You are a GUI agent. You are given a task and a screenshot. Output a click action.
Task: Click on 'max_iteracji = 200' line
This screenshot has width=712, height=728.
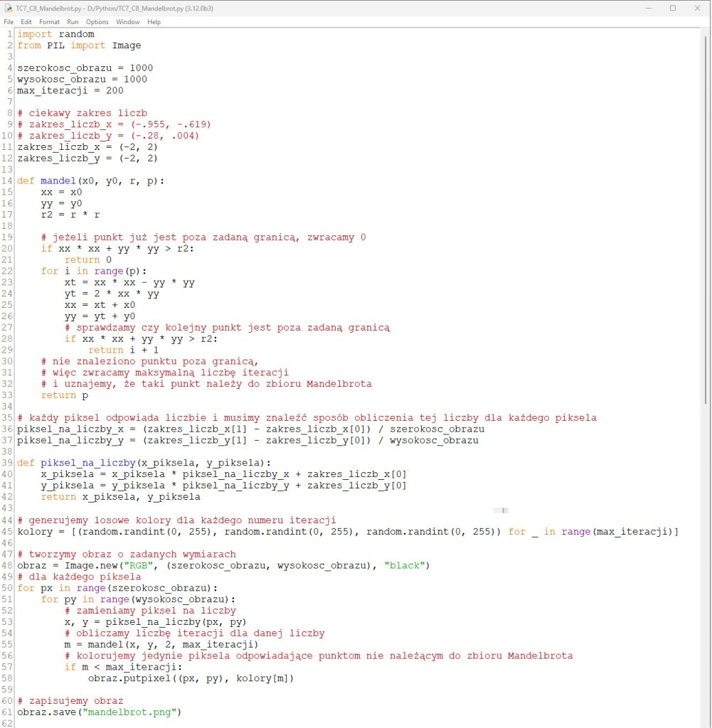click(70, 90)
